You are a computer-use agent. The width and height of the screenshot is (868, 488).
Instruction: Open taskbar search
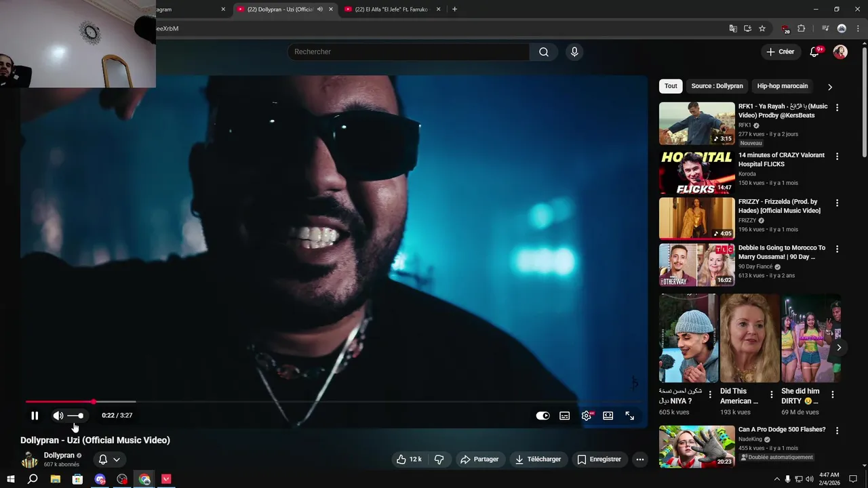pyautogui.click(x=33, y=479)
